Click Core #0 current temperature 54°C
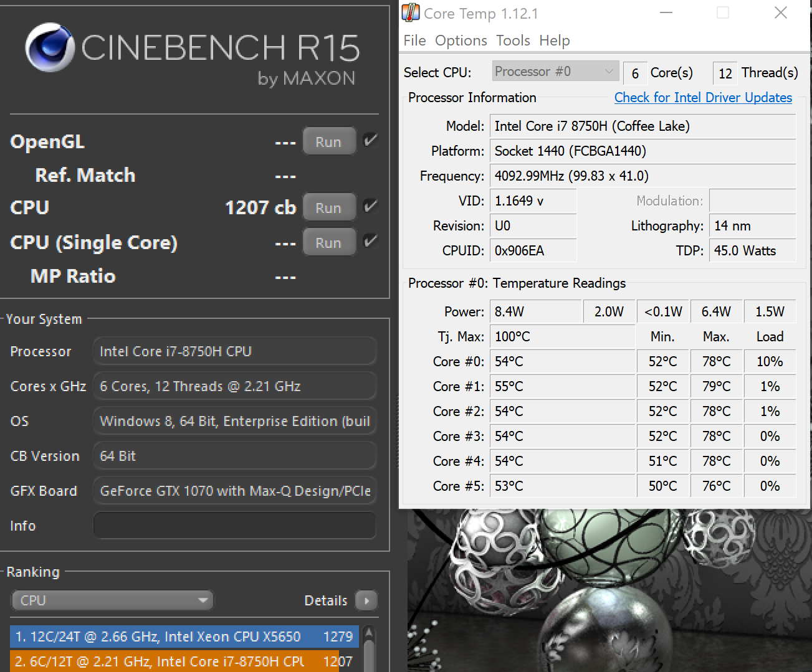The height and width of the screenshot is (672, 812). coord(563,362)
